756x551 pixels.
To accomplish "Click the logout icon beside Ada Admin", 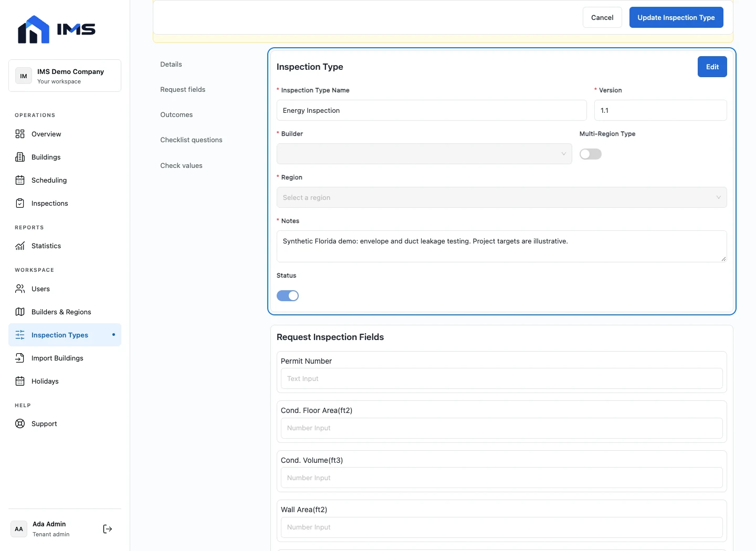I will click(x=108, y=529).
